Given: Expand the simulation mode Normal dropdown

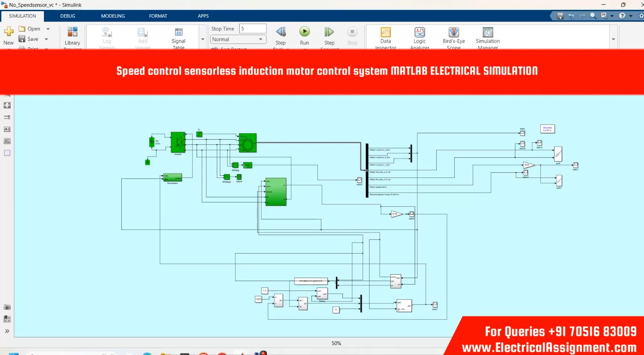Looking at the screenshot, I should [261, 40].
